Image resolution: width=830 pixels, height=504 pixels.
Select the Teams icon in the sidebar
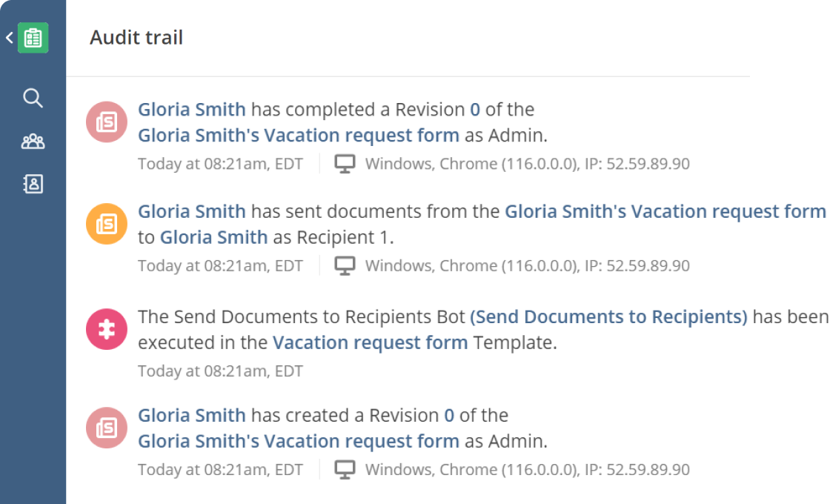(33, 141)
